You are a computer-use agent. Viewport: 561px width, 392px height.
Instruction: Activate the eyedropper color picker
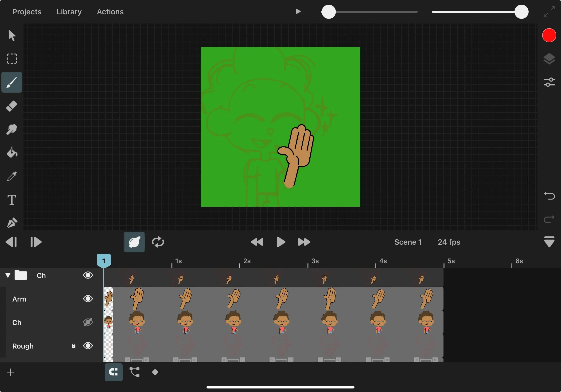(12, 176)
